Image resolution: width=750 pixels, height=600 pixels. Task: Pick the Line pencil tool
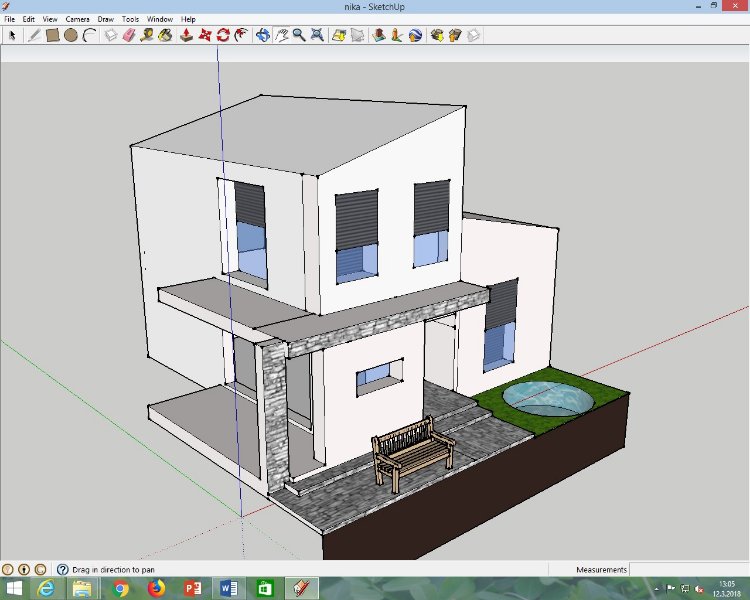click(33, 35)
